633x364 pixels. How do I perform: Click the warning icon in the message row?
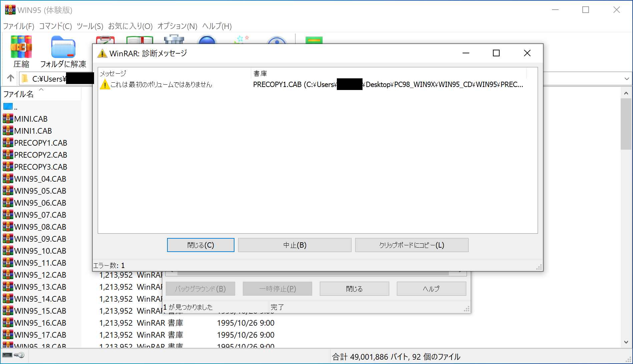pos(105,84)
